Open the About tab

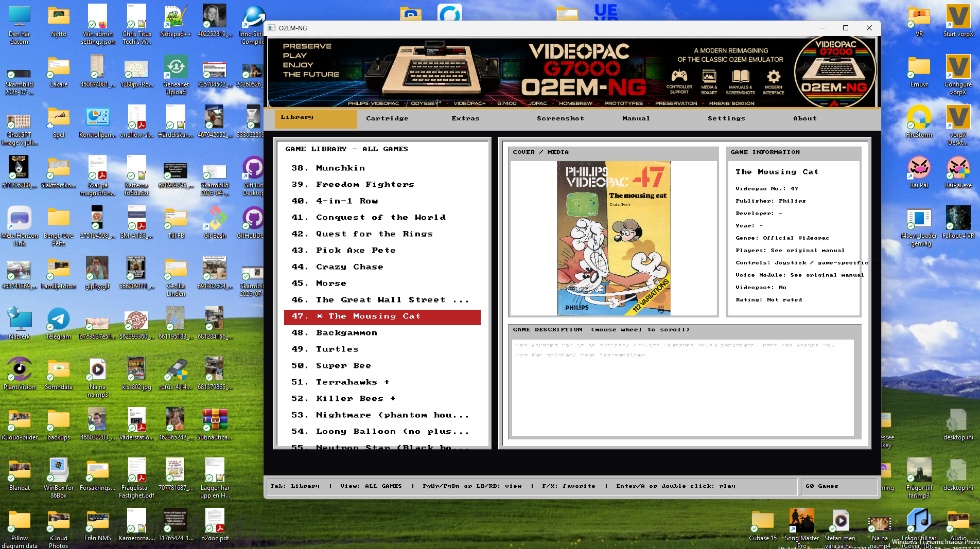(x=804, y=118)
